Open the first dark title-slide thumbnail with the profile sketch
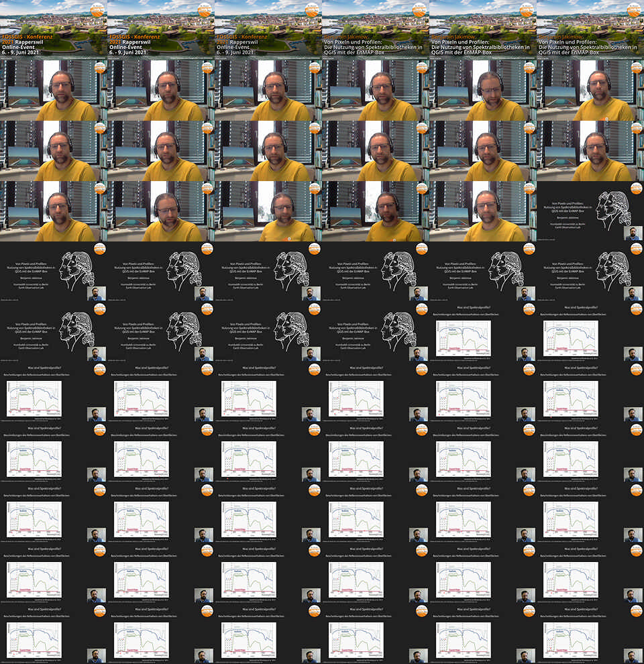 point(590,211)
